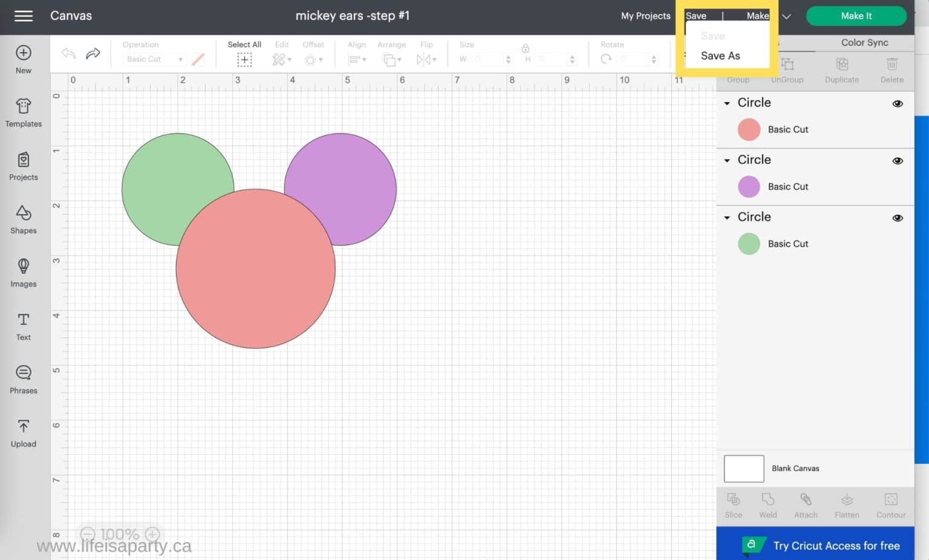Create a New canvas
The height and width of the screenshot is (560, 929).
point(24,59)
